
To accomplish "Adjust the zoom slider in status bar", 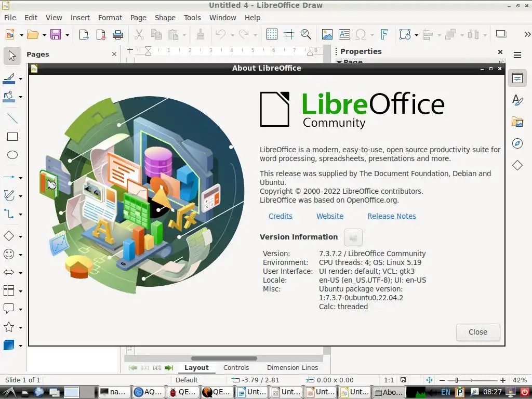I will (x=472, y=380).
